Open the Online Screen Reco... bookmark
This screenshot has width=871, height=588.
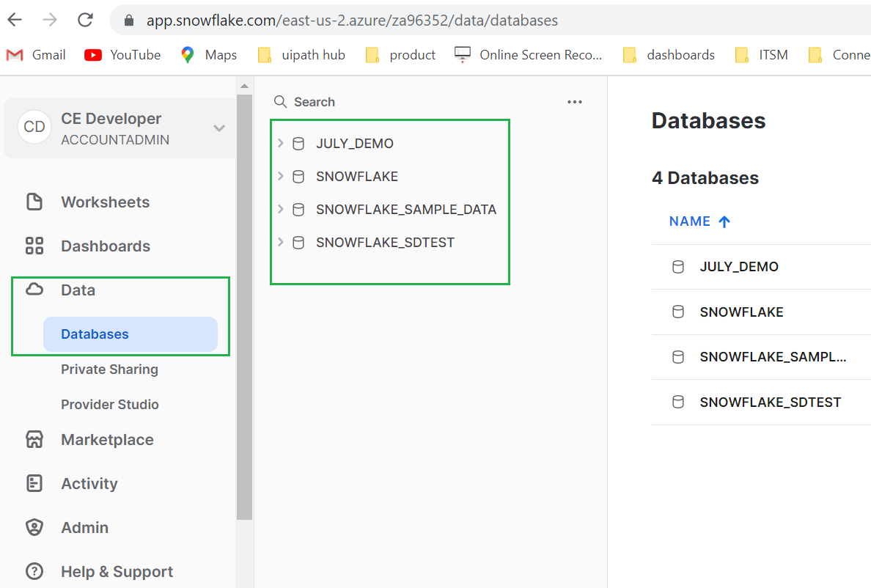(x=529, y=55)
